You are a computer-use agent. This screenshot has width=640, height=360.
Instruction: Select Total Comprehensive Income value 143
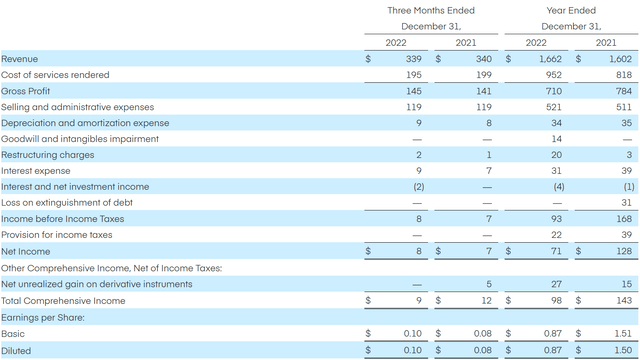(x=624, y=301)
